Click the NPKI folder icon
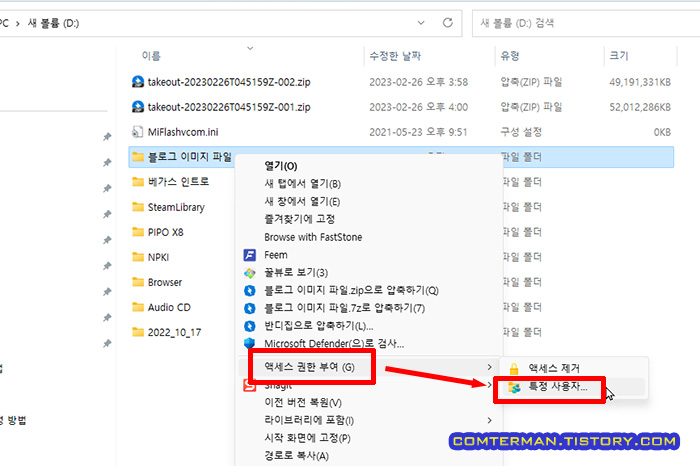The width and height of the screenshot is (700, 466). coord(138,257)
